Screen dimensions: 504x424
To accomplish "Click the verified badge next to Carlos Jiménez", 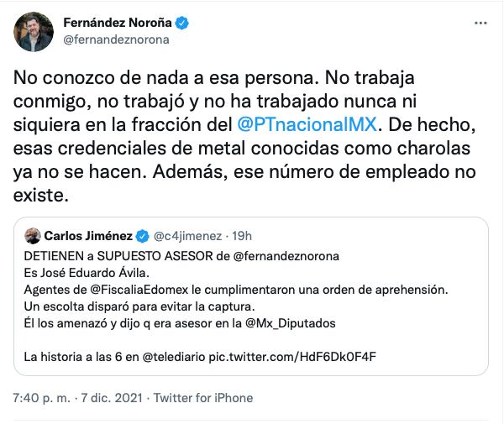I will point(144,236).
